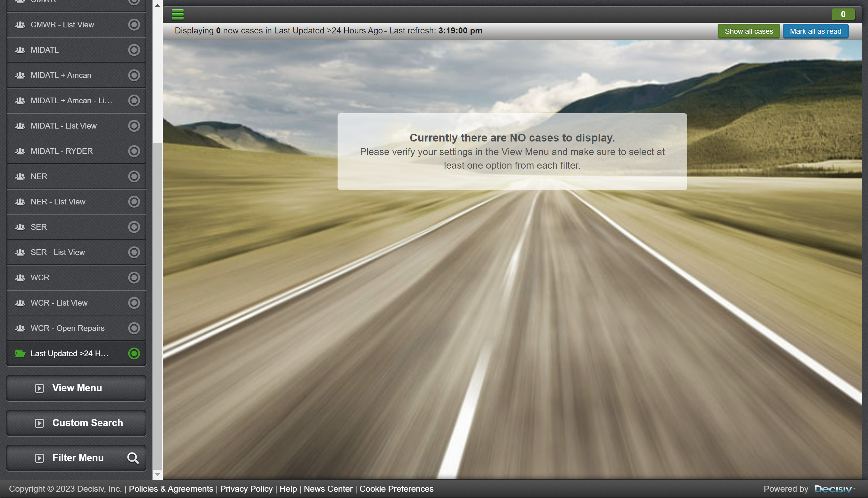
Task: Click the Show all cases button
Action: tap(749, 31)
